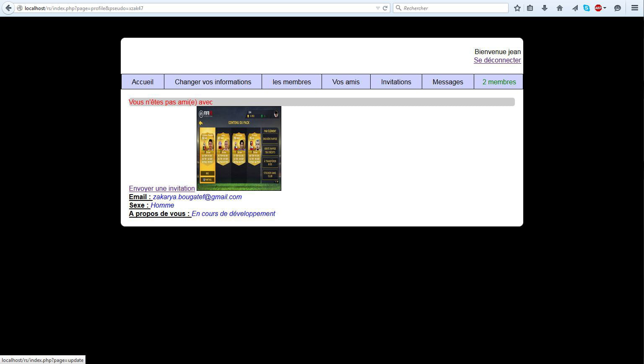Click the 'Vous n'êtes pas ami(e) avec' message

click(x=171, y=102)
